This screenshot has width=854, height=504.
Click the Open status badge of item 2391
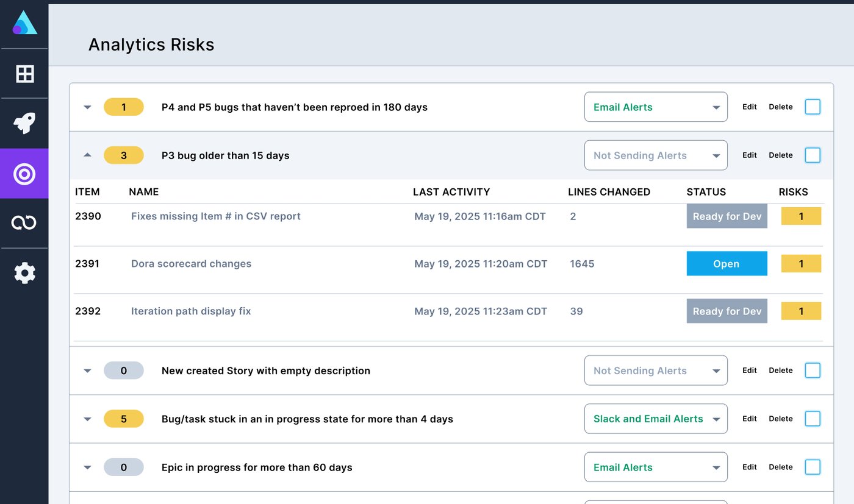(727, 264)
